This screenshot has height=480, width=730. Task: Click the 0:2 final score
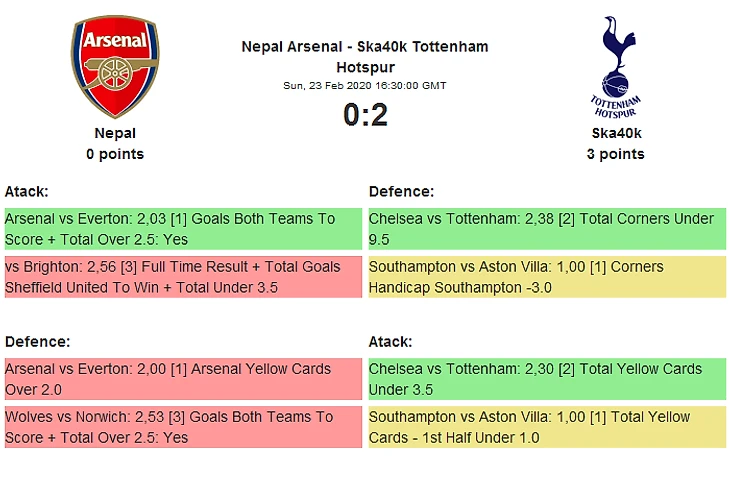coord(365,116)
